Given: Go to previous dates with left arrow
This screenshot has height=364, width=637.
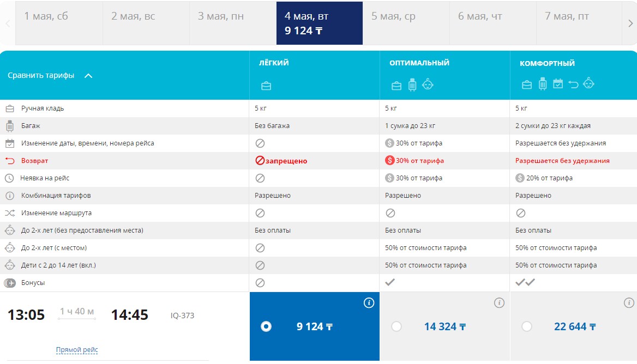Looking at the screenshot, I should click(x=8, y=23).
